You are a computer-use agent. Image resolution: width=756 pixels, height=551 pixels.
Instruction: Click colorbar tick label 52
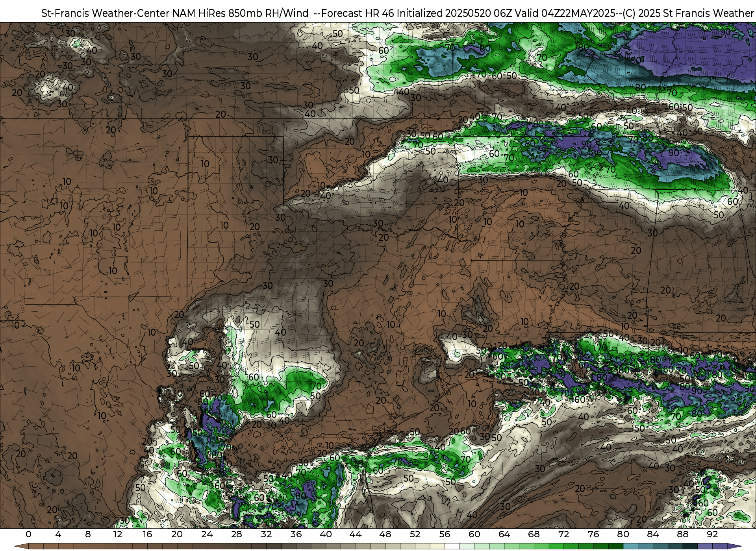point(415,534)
